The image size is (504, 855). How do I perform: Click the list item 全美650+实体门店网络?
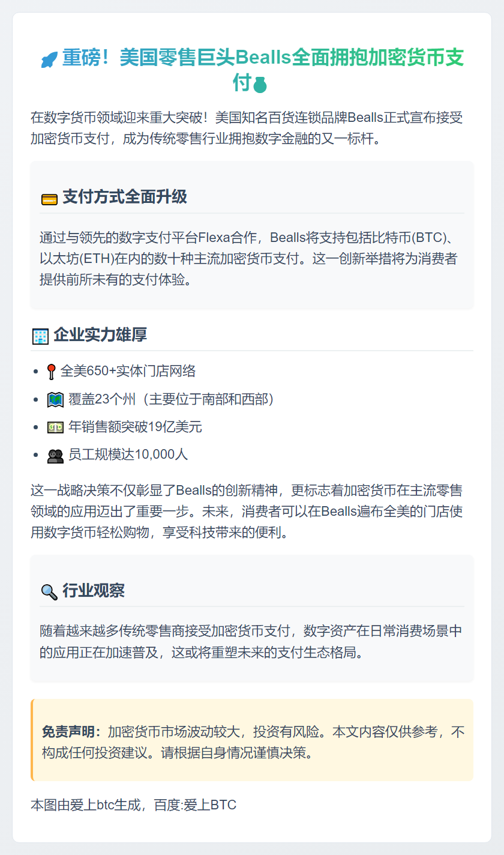128,371
